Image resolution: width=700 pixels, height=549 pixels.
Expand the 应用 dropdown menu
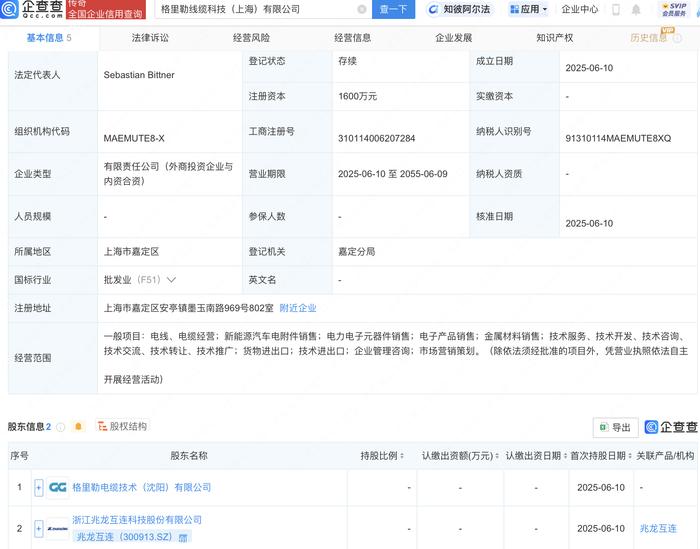pyautogui.click(x=529, y=9)
